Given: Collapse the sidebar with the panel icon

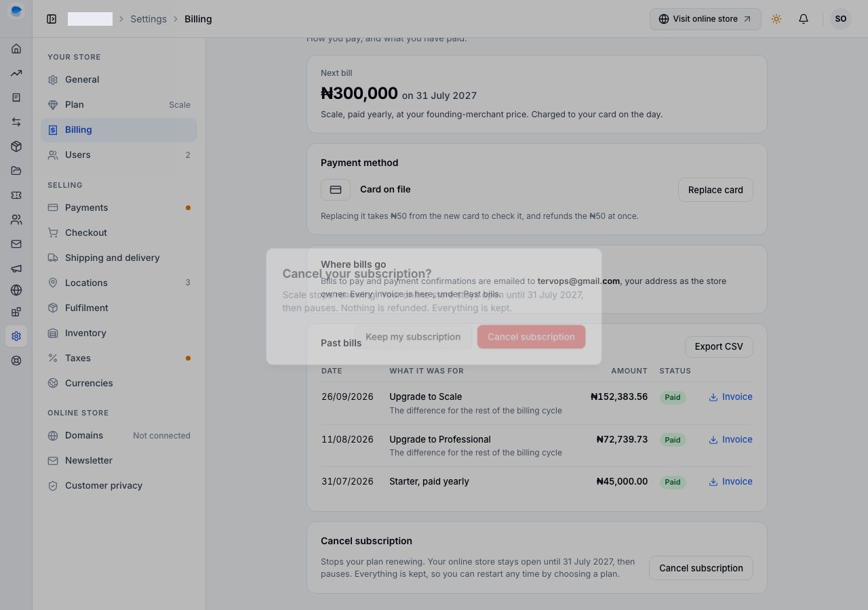Looking at the screenshot, I should click(52, 19).
